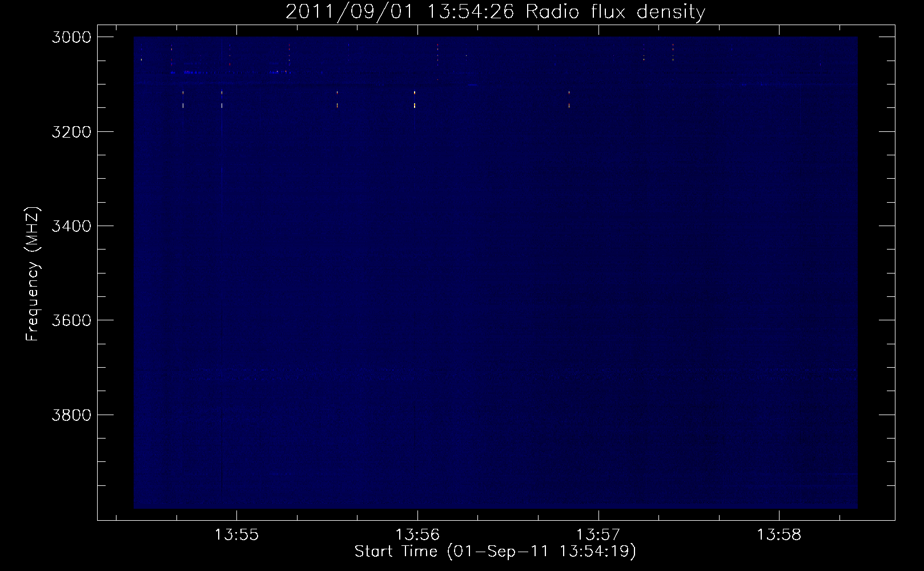924x571 pixels.
Task: Click the 13:58 time tick label
Action: tap(779, 535)
